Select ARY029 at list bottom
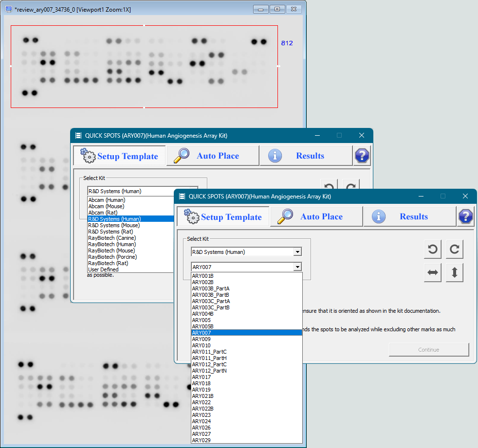Viewport: 478px width, 448px height. [x=247, y=440]
